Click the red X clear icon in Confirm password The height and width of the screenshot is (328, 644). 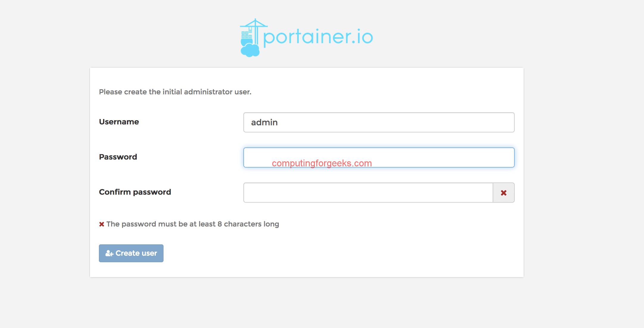[x=503, y=192]
